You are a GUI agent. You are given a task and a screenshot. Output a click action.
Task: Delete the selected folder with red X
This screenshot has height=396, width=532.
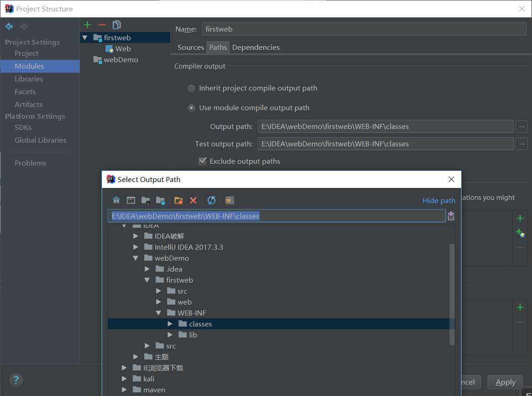[x=193, y=200]
